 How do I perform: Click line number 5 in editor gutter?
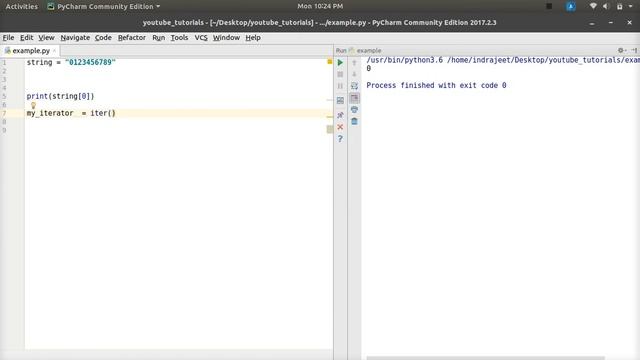(x=4, y=96)
